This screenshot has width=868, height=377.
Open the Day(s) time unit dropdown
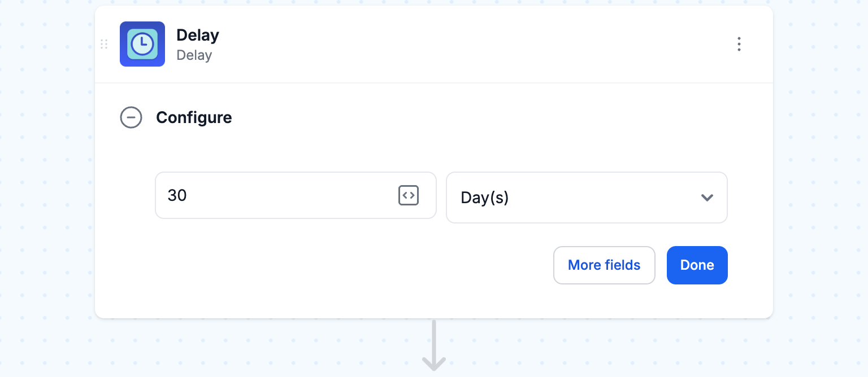pos(587,198)
